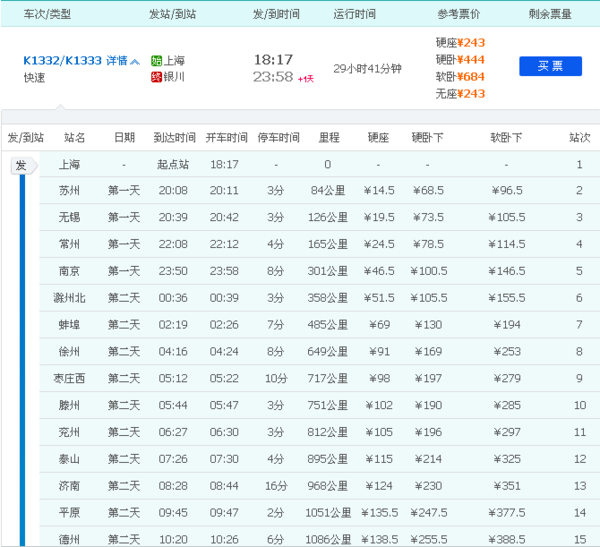
Task: Select arrival station 银川
Action: [174, 77]
